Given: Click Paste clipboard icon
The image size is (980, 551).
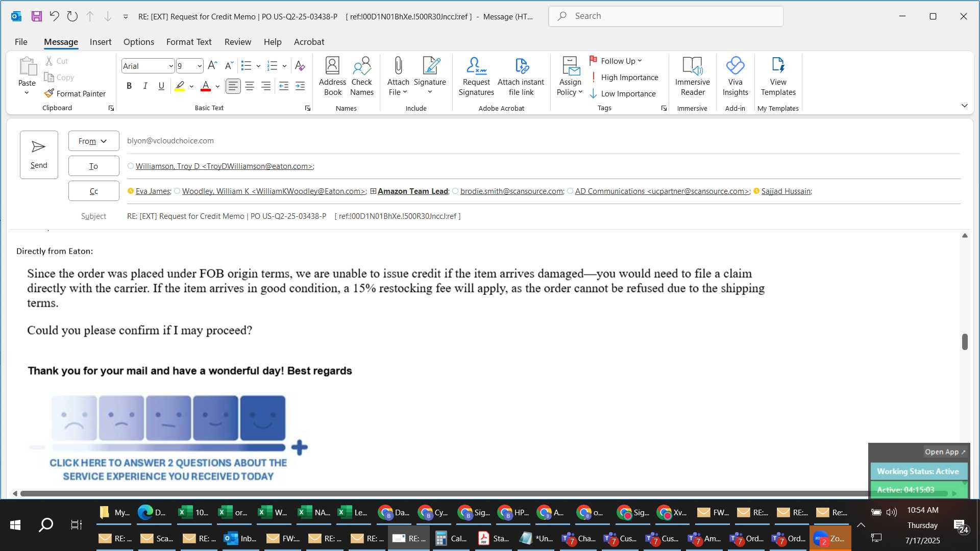Looking at the screenshot, I should 27,66.
